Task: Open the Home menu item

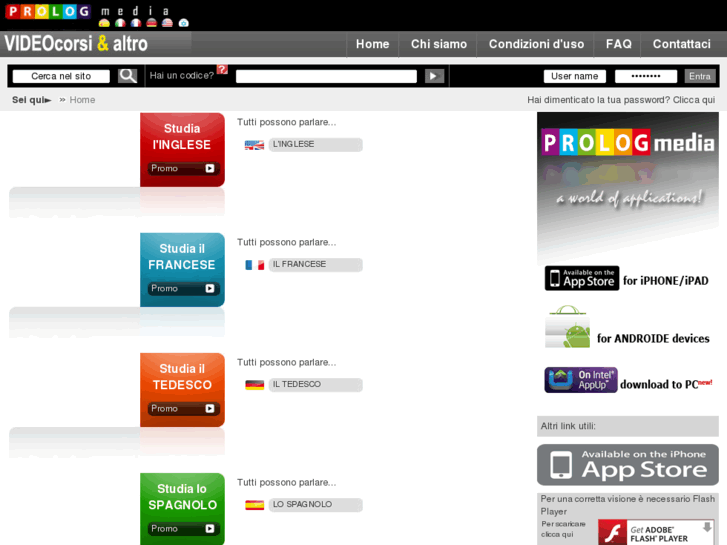Action: (x=372, y=44)
